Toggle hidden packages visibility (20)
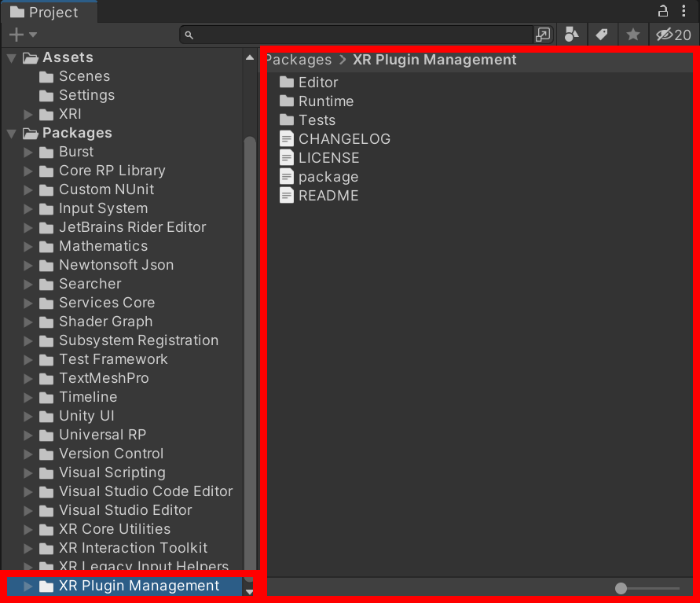Viewport: 700px width, 603px height. [x=673, y=35]
